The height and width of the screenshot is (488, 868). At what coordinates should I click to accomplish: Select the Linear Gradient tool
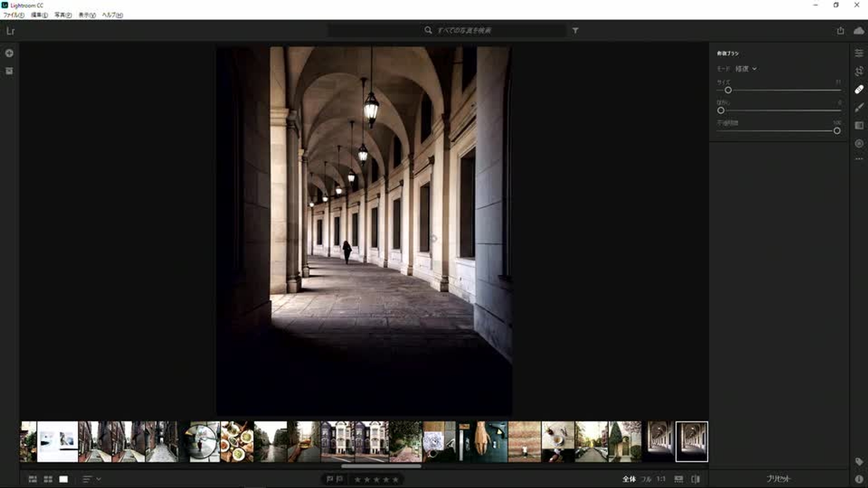tap(859, 126)
